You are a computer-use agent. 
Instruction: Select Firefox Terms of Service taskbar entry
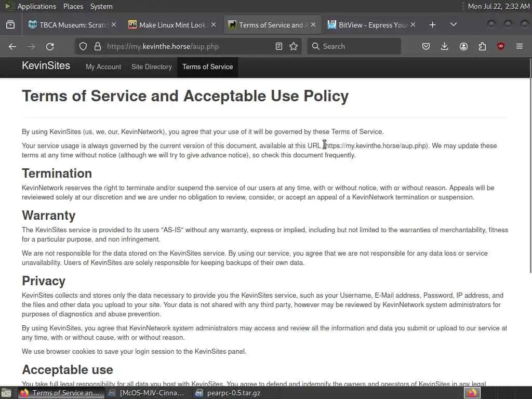pos(60,393)
